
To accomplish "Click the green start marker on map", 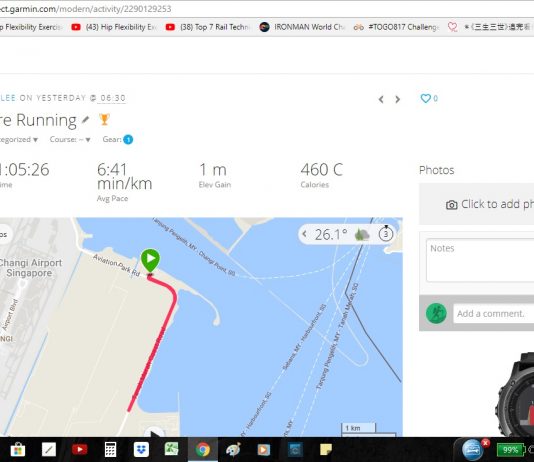I will point(150,260).
